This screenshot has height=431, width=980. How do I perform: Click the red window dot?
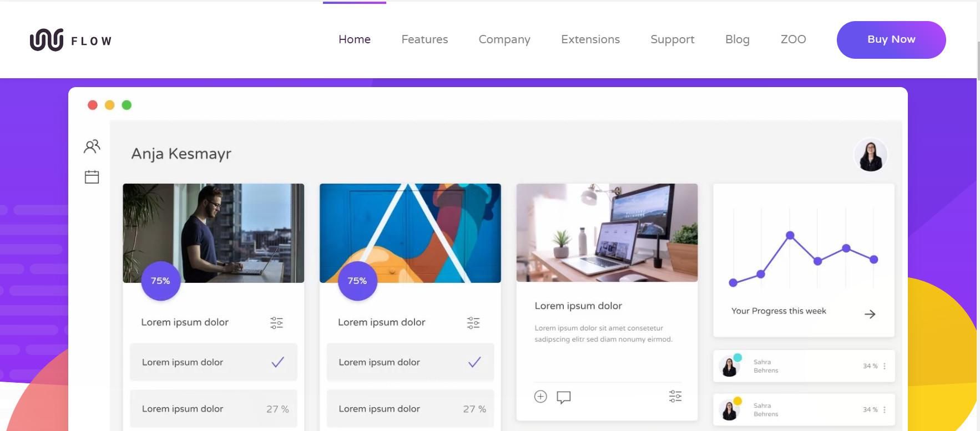pyautogui.click(x=93, y=105)
